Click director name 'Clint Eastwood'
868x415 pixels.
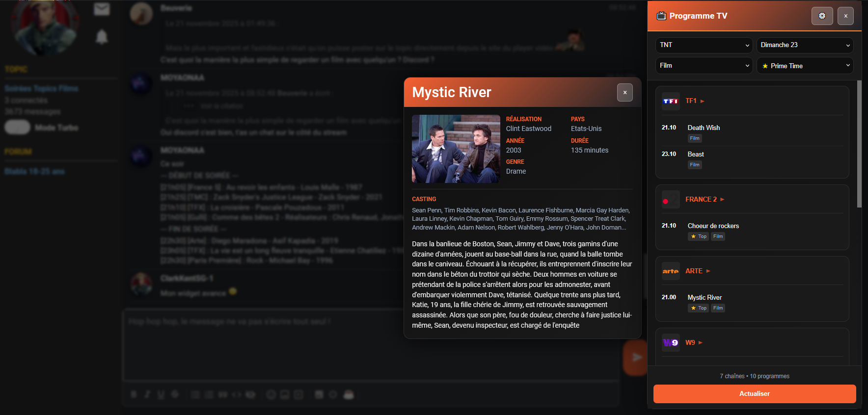pos(529,129)
